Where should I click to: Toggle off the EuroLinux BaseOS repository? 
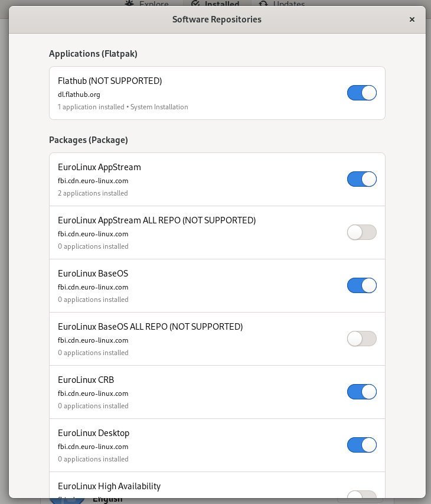click(362, 285)
